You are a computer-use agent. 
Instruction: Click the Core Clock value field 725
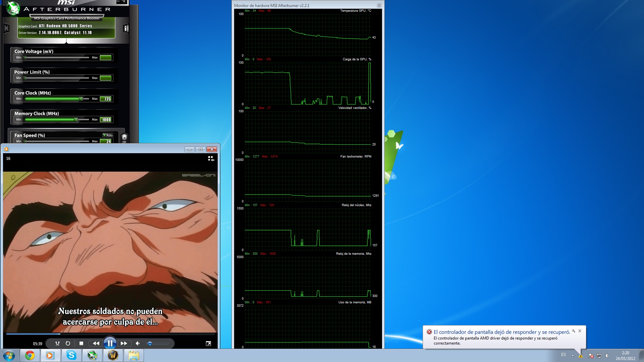coord(106,99)
